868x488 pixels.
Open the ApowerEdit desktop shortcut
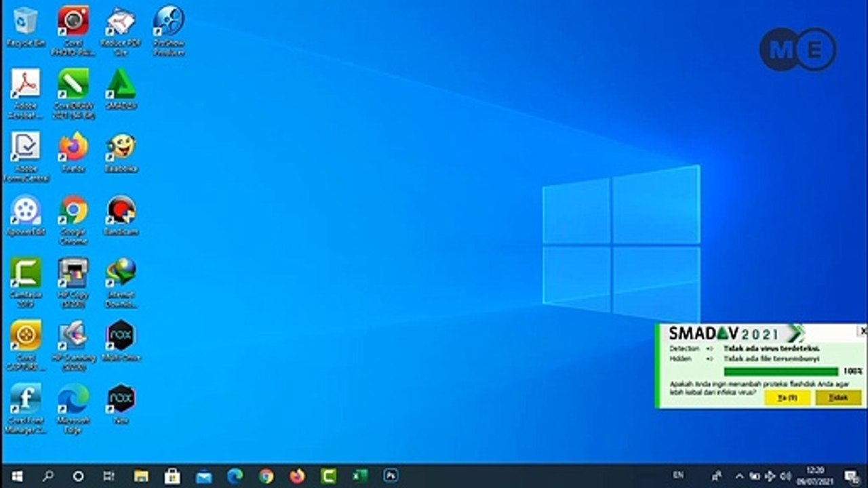tap(25, 215)
